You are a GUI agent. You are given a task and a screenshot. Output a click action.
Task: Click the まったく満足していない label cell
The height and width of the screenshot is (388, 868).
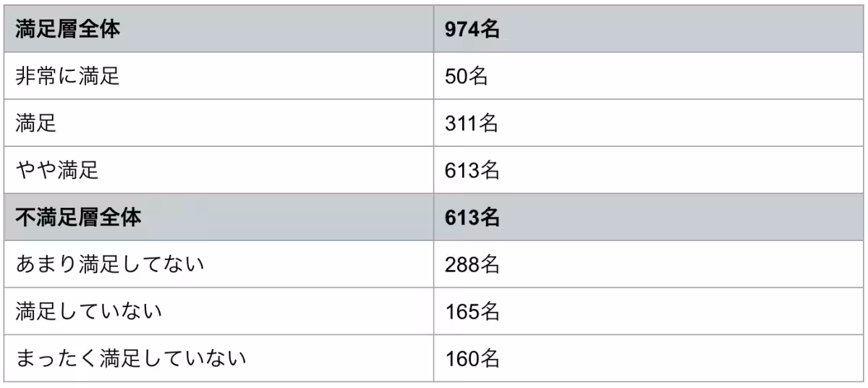click(x=130, y=358)
